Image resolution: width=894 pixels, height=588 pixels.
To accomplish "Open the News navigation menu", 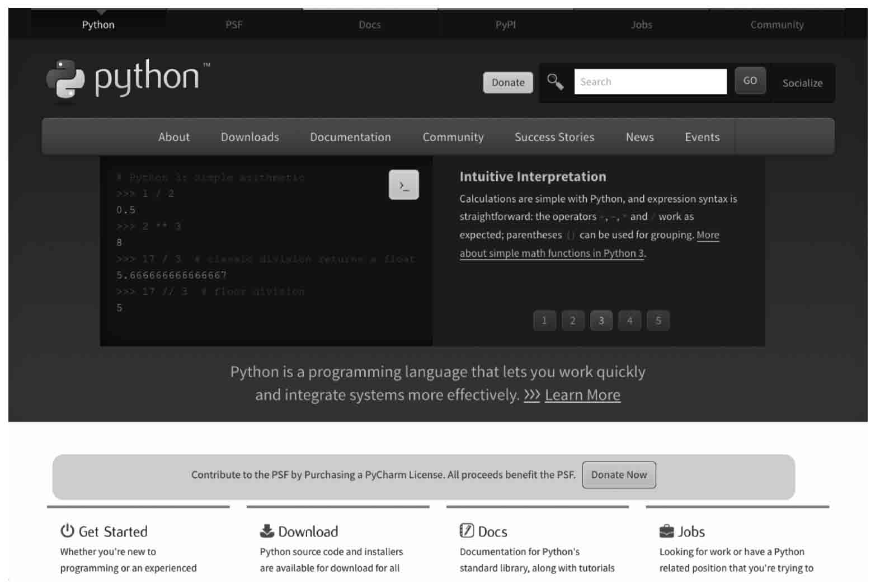I will tap(640, 137).
